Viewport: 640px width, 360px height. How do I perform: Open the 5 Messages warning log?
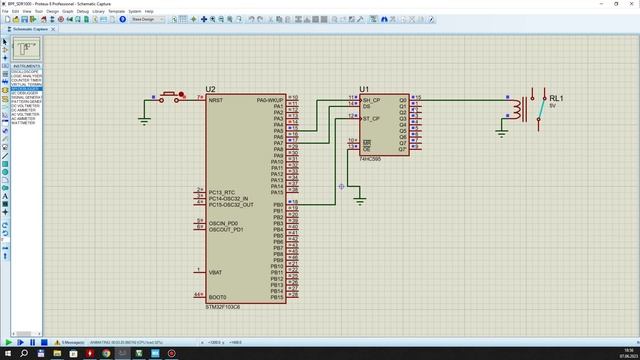point(69,342)
